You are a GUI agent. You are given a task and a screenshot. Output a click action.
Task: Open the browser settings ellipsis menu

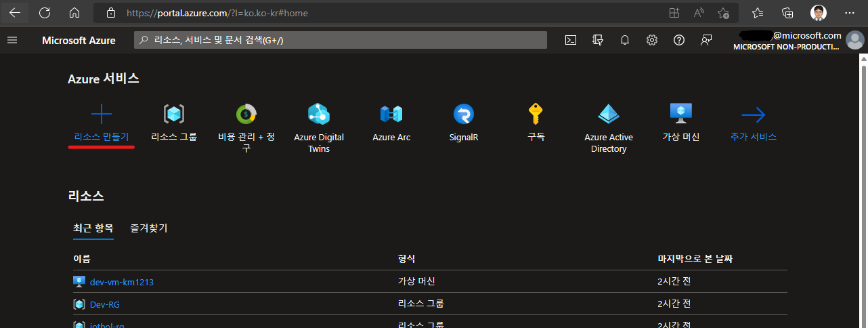(x=850, y=12)
